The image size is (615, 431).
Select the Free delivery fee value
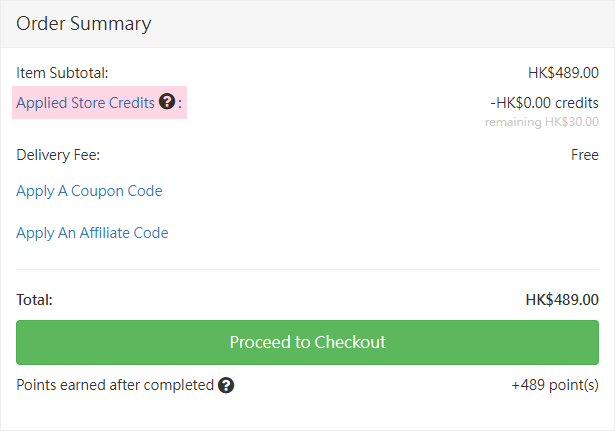[585, 155]
